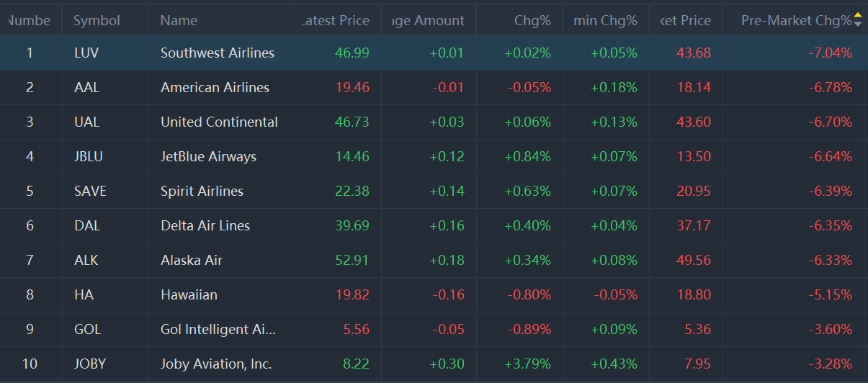Screen dimensions: 868x383
Task: Click pre-market change -6.70%
Action: [829, 122]
